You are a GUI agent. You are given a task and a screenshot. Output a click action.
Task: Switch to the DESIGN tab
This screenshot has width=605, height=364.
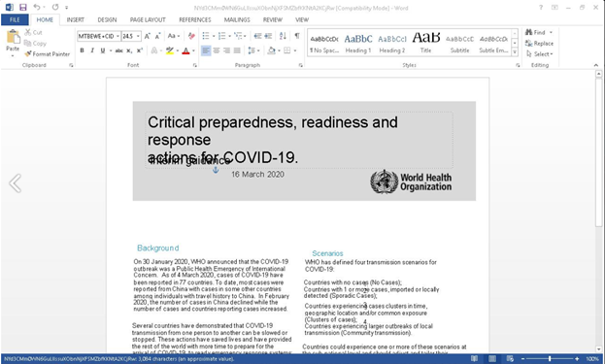(x=107, y=19)
